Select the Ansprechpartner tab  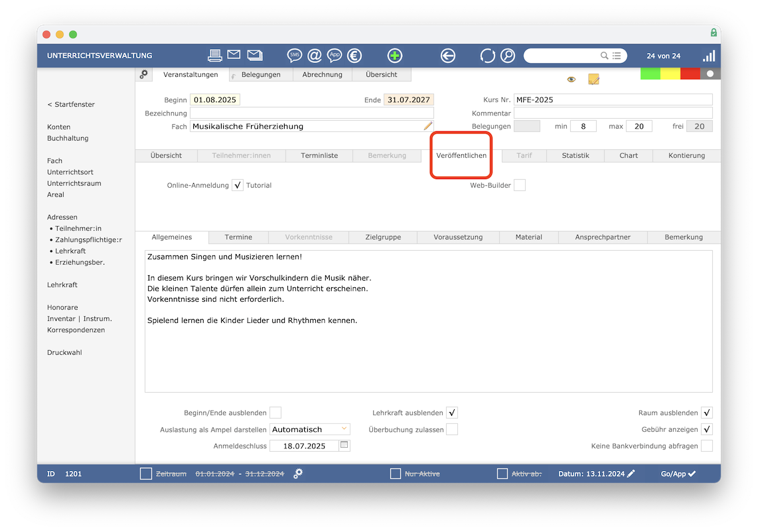(x=603, y=237)
